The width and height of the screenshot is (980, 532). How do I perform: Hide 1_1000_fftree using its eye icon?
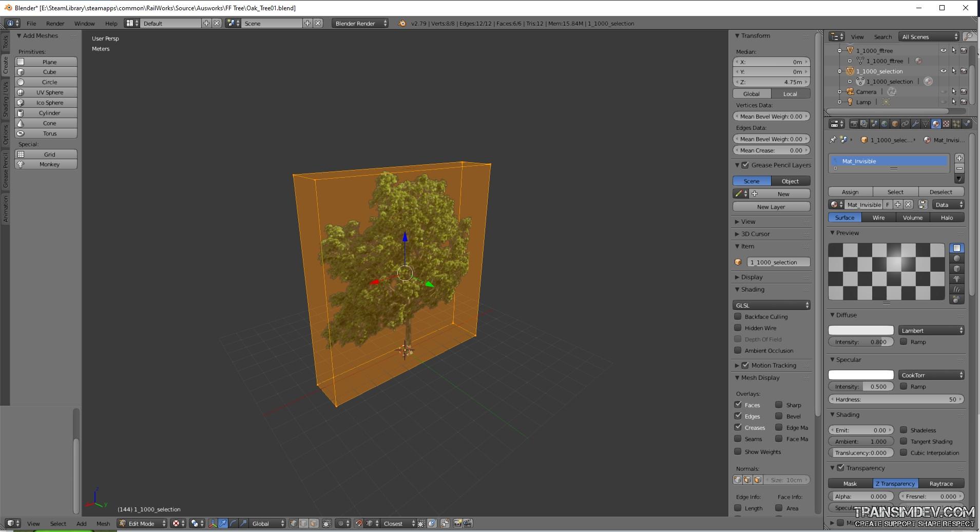click(x=943, y=50)
